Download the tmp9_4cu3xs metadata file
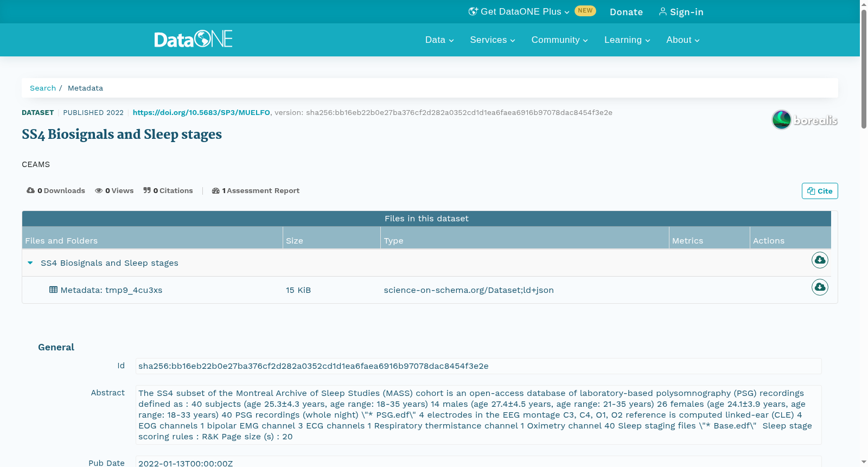The image size is (868, 467). [820, 287]
